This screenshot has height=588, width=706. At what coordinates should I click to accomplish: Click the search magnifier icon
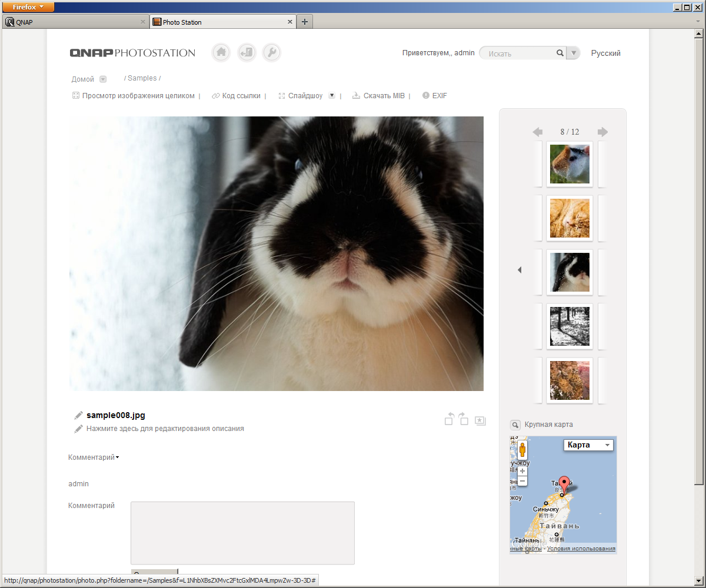[560, 53]
